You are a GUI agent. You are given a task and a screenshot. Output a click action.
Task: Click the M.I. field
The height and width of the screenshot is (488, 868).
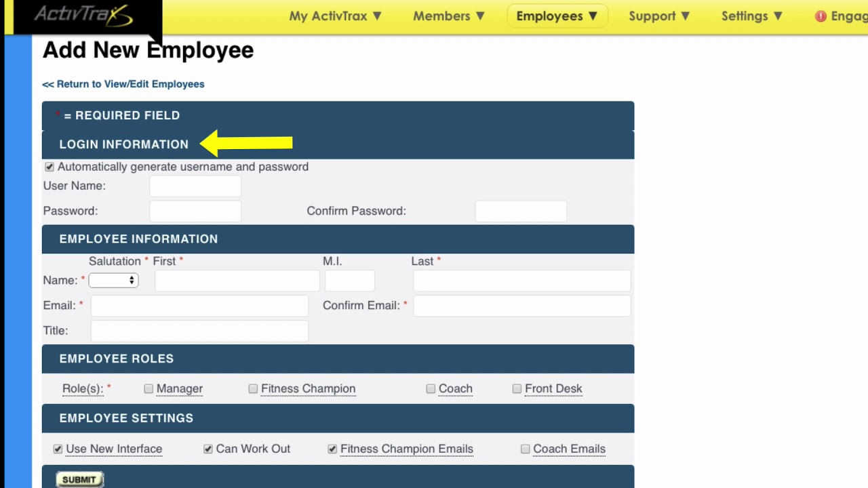point(350,281)
